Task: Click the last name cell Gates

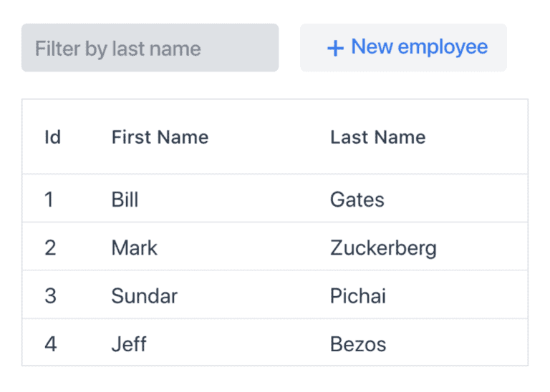Action: [x=357, y=199]
